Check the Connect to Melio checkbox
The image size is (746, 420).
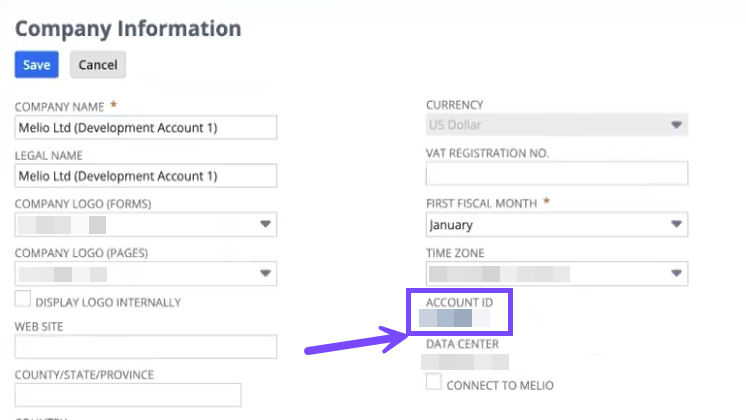433,383
